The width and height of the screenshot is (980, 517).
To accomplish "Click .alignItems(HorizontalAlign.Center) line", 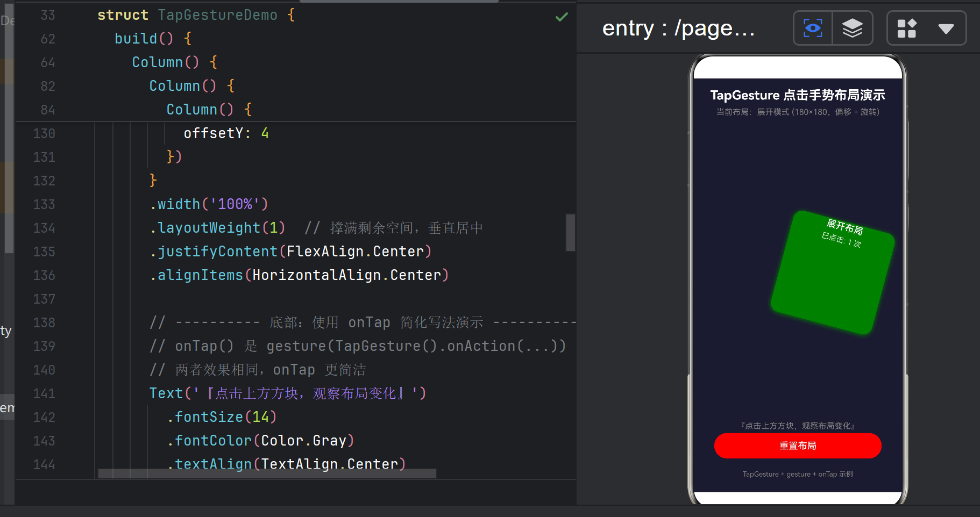I will [x=299, y=275].
